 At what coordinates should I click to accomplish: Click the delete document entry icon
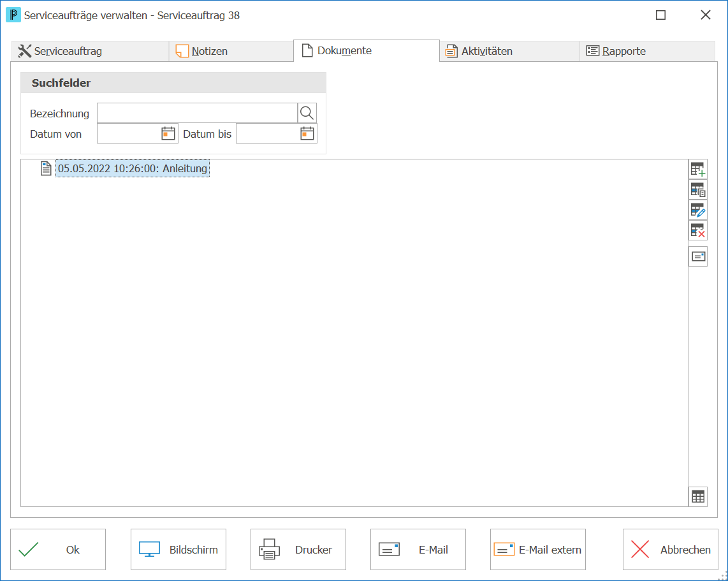(x=698, y=230)
